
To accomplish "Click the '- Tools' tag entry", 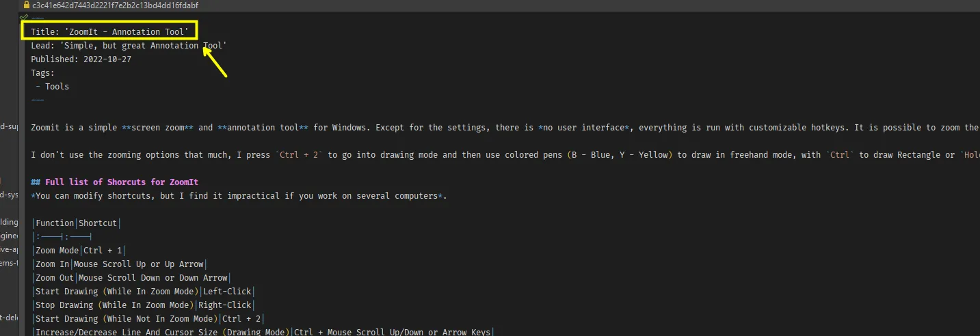I will [x=52, y=87].
